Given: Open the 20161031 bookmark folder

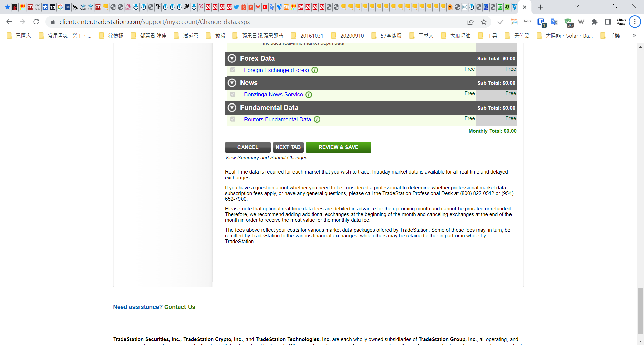Looking at the screenshot, I should [x=307, y=36].
